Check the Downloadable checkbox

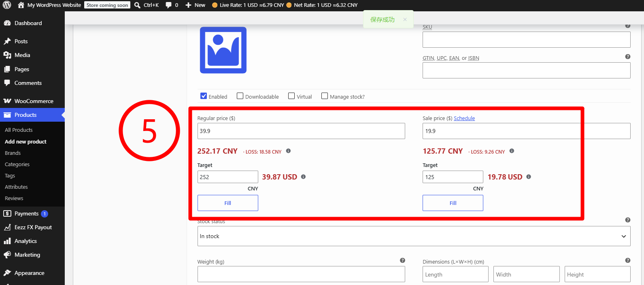[240, 96]
